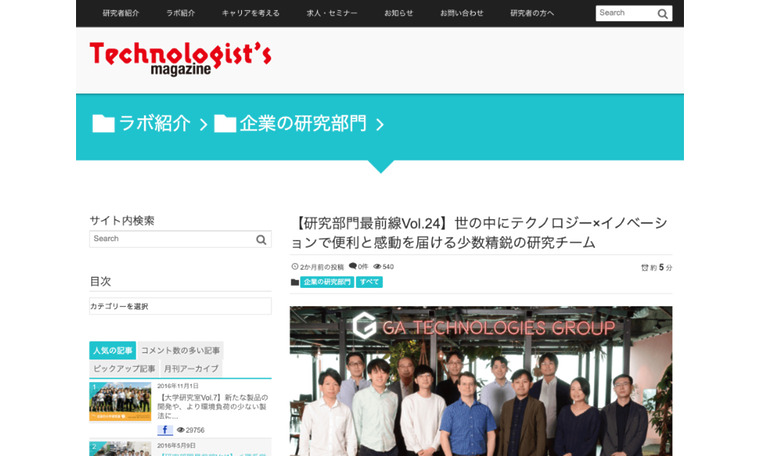
Task: Select the ピックアップ記事 tab
Action: tap(124, 368)
